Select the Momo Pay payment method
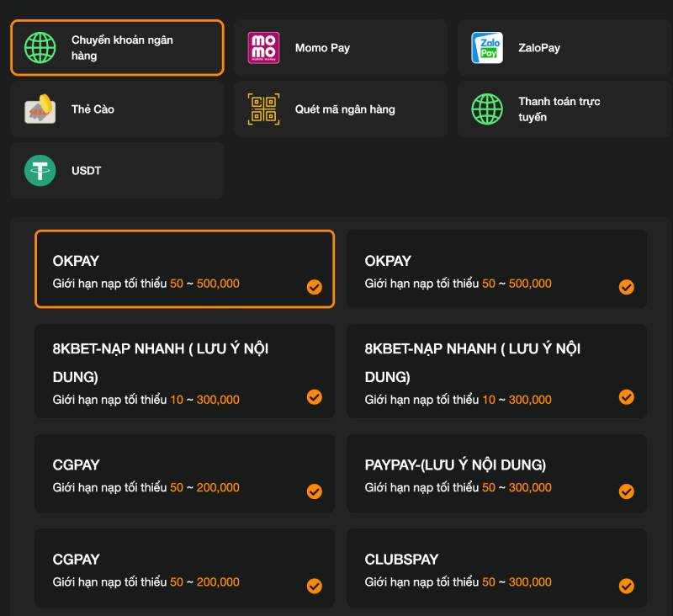The height and width of the screenshot is (616, 673). [341, 48]
